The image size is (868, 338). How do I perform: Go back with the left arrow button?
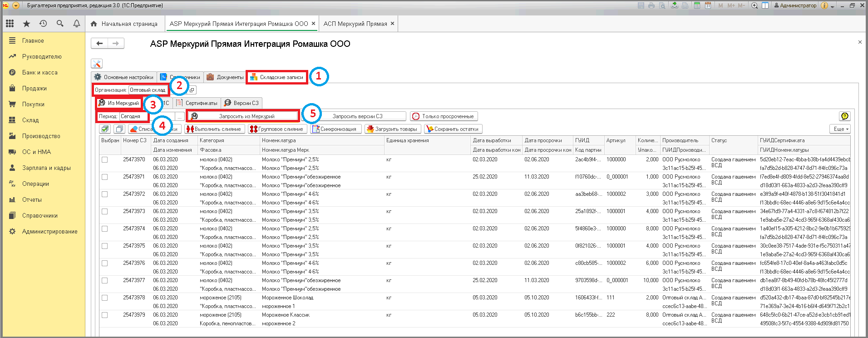click(99, 44)
